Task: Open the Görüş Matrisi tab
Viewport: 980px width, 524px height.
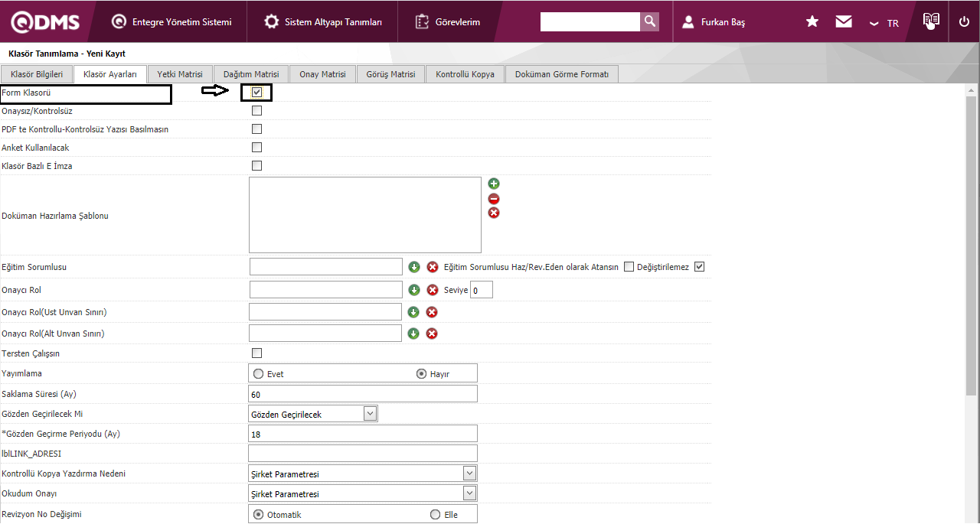Action: pos(390,74)
